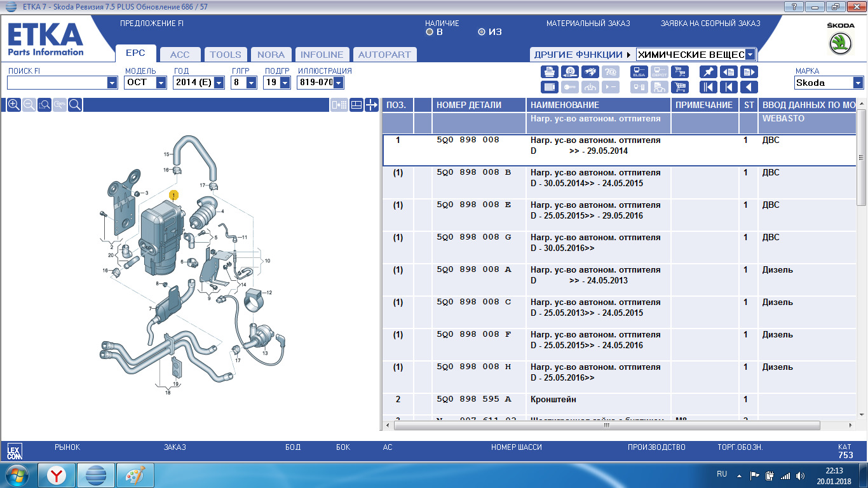
Task: Expand ДРУГИЕ ФУНКЦИИ menu
Action: click(583, 55)
